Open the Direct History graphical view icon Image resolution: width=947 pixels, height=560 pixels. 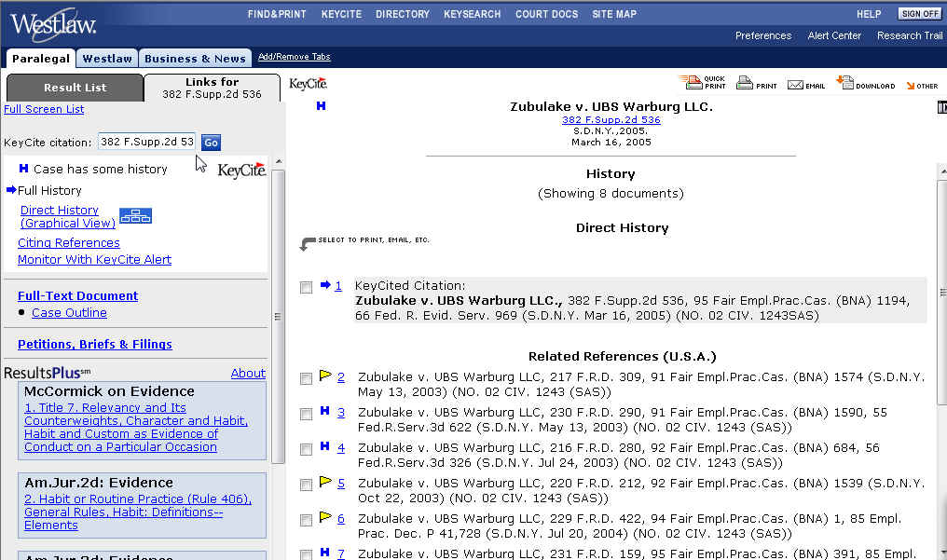pyautogui.click(x=135, y=216)
